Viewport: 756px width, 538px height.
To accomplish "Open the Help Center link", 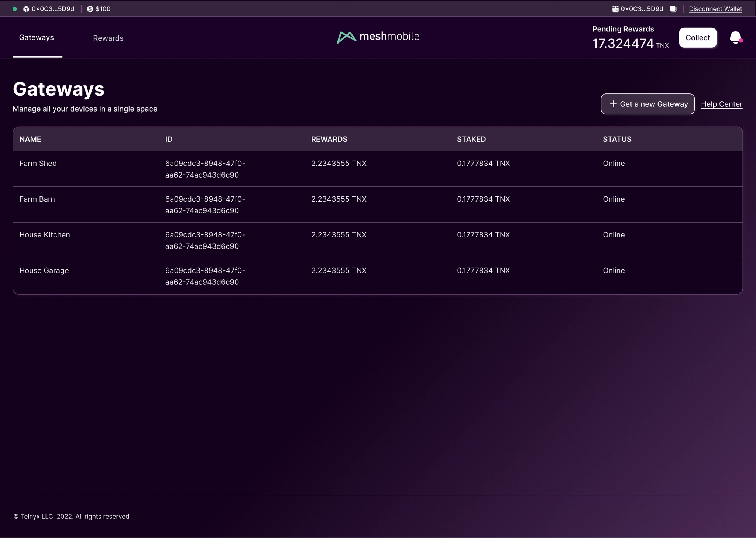I will pos(721,104).
